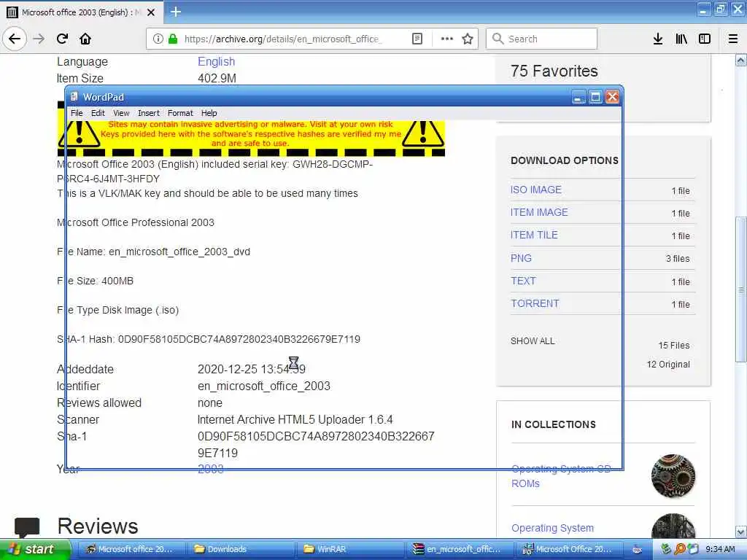Click the green padlock security icon
Viewport: 747px width, 560px height.
(172, 39)
